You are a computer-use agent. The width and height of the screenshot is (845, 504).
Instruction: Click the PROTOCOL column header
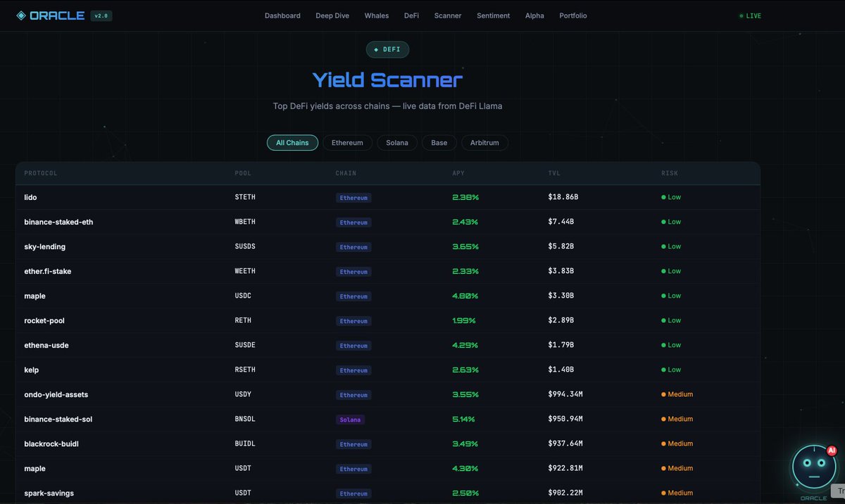(x=41, y=173)
